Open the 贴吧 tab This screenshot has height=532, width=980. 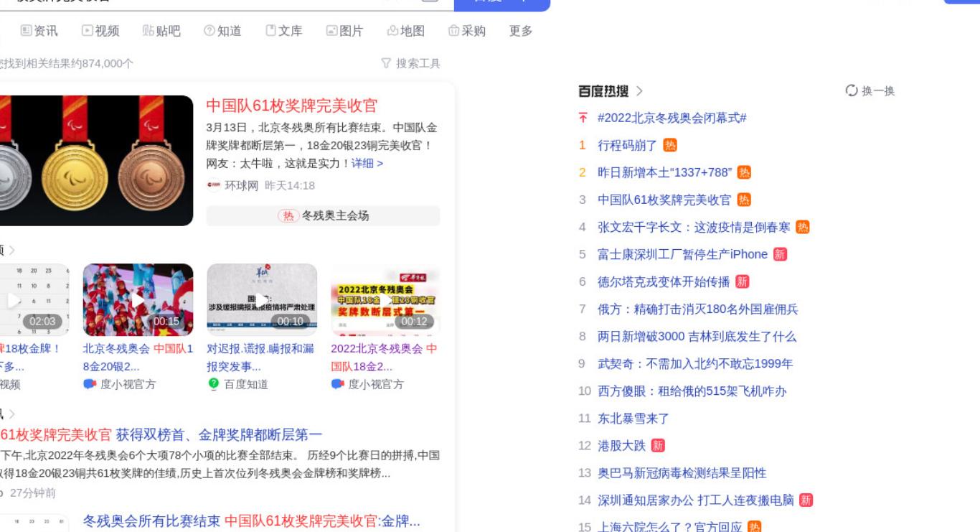pyautogui.click(x=161, y=31)
